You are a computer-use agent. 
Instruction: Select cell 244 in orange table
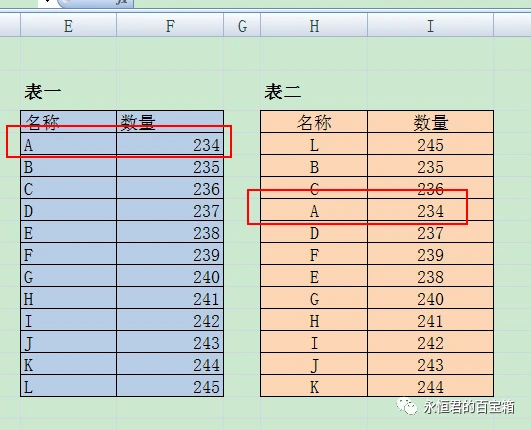point(430,386)
